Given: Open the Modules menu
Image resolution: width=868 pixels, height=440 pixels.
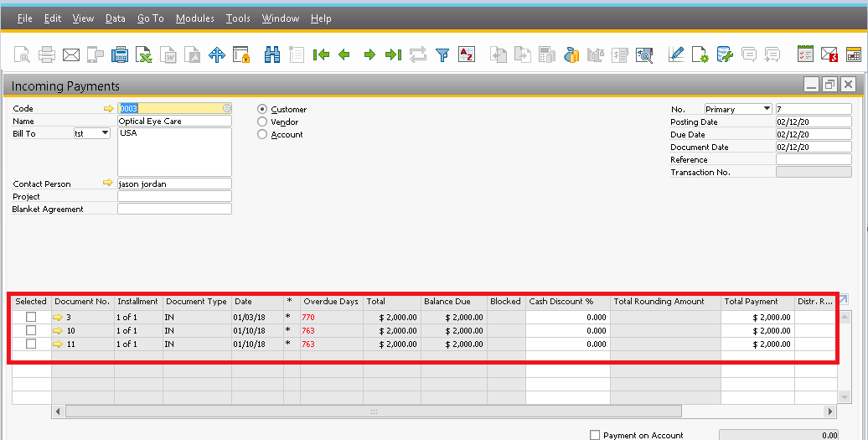Looking at the screenshot, I should pos(195,18).
